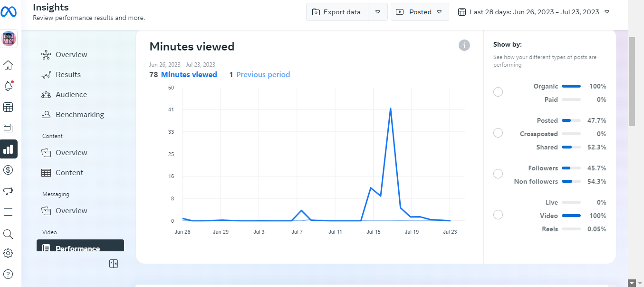Image resolution: width=644 pixels, height=287 pixels.
Task: Select the Posted/Crossposted/Shared radio button
Action: 498,133
